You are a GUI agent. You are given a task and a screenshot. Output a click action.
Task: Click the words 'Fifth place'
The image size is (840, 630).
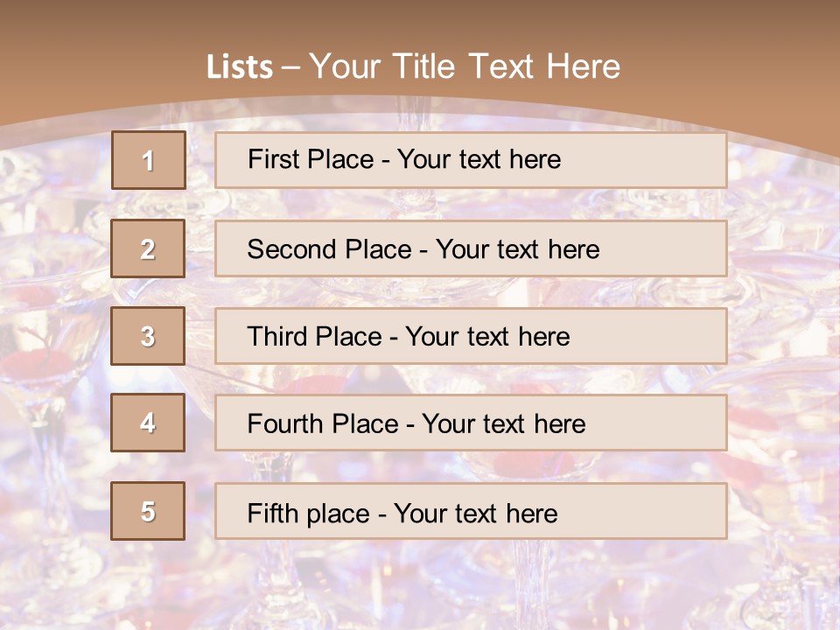308,514
